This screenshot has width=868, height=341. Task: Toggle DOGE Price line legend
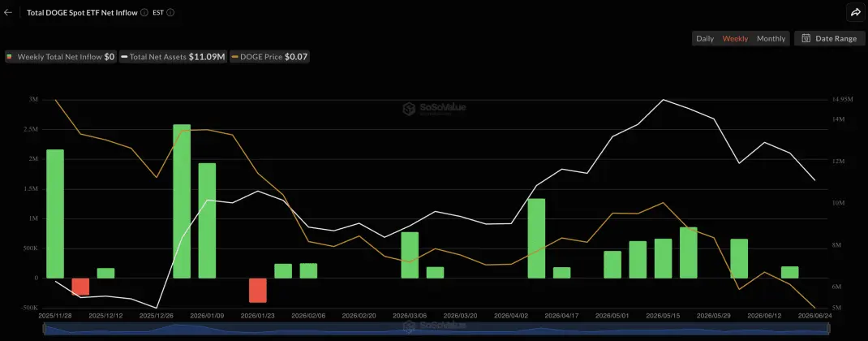270,57
